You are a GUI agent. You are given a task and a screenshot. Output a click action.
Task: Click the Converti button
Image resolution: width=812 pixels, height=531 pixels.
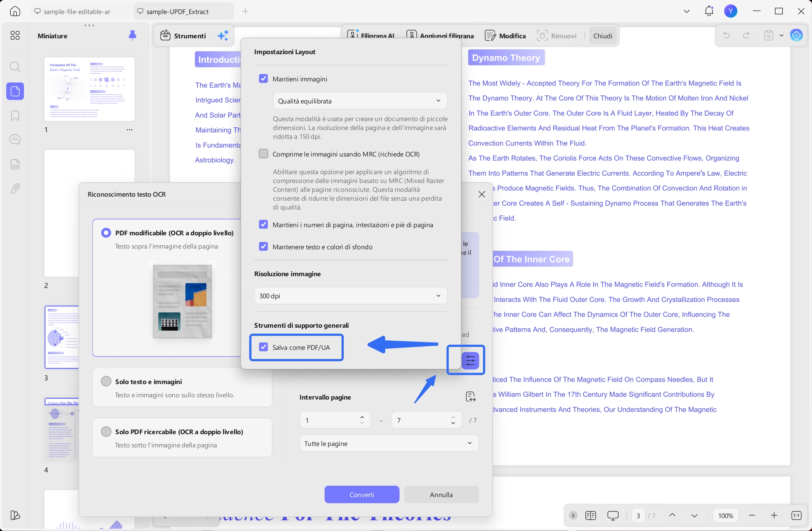[362, 495]
